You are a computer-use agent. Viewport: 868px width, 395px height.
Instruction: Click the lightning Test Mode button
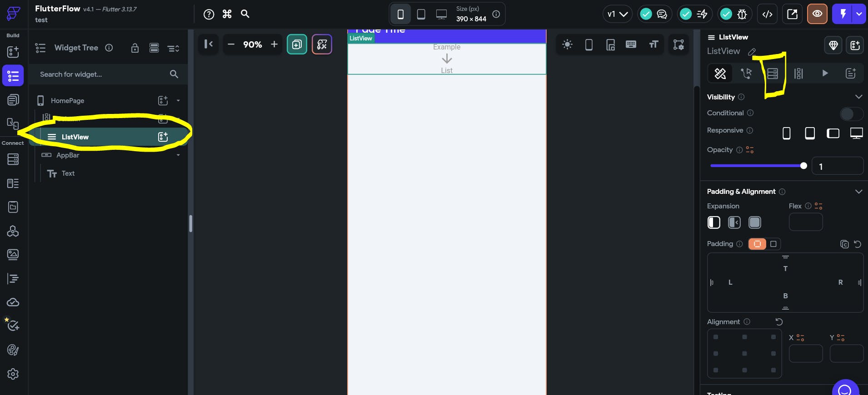click(x=843, y=14)
